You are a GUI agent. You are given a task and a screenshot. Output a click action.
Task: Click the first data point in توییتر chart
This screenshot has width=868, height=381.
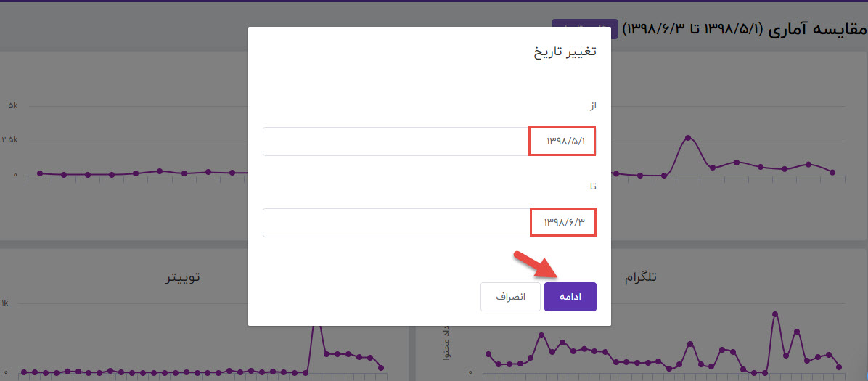pos(24,372)
